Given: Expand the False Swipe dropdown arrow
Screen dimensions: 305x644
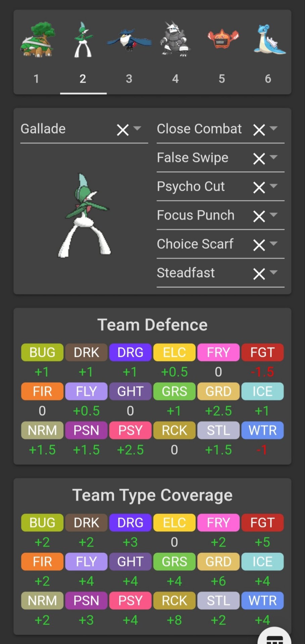Looking at the screenshot, I should (273, 157).
